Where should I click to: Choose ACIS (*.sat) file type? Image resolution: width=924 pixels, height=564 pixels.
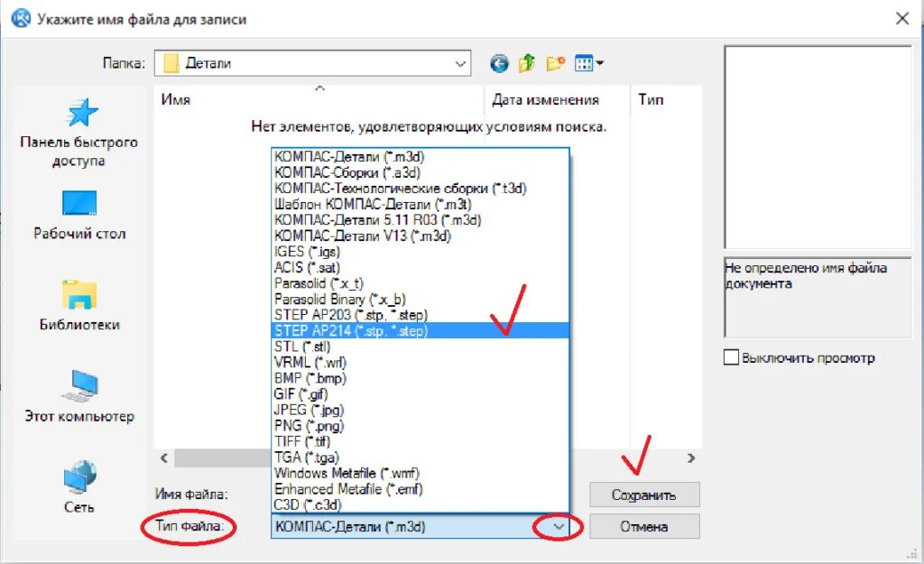tap(420, 267)
